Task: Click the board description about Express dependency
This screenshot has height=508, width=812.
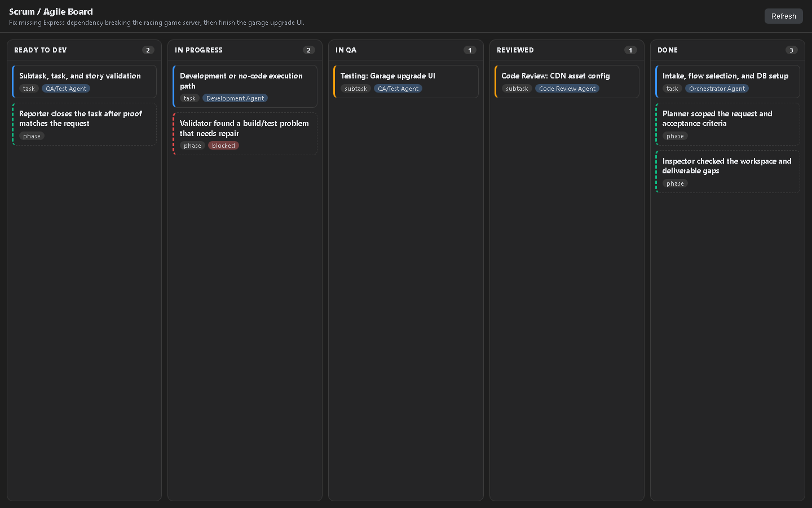Action: pos(157,23)
